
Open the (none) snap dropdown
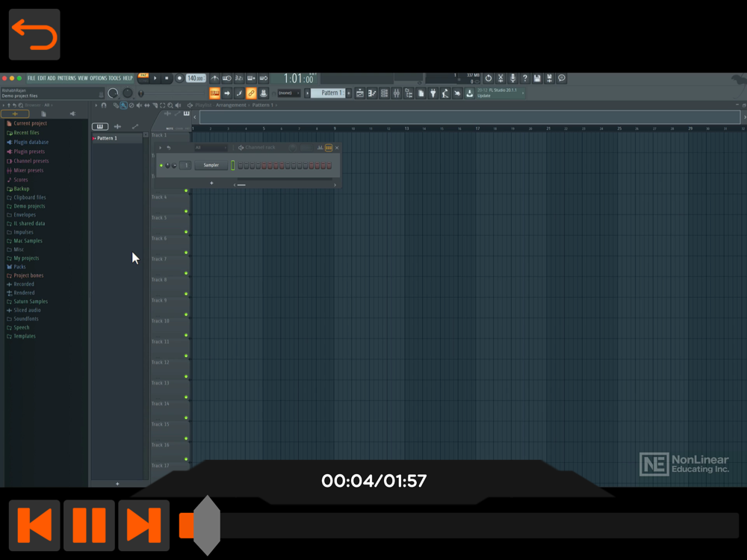click(288, 93)
